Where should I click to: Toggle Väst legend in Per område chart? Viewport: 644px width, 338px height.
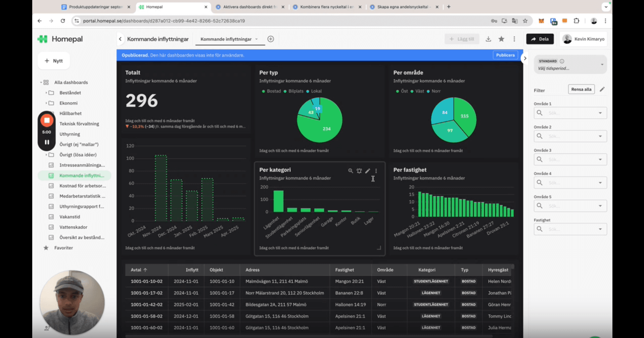(417, 91)
